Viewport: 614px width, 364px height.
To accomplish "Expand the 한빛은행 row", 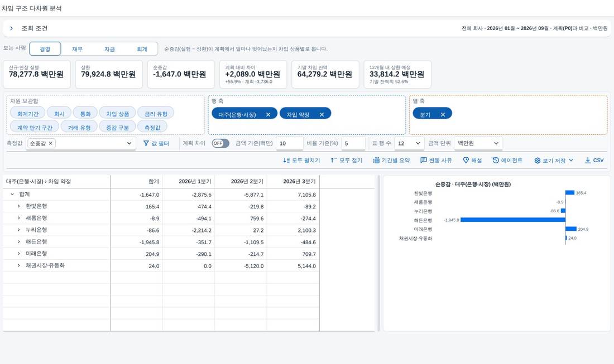I will tap(18, 206).
